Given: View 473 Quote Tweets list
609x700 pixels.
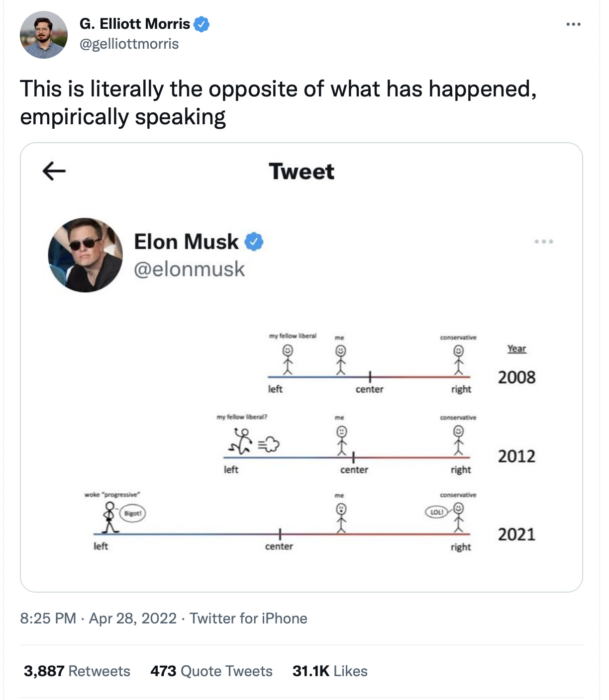Looking at the screenshot, I should 211,671.
